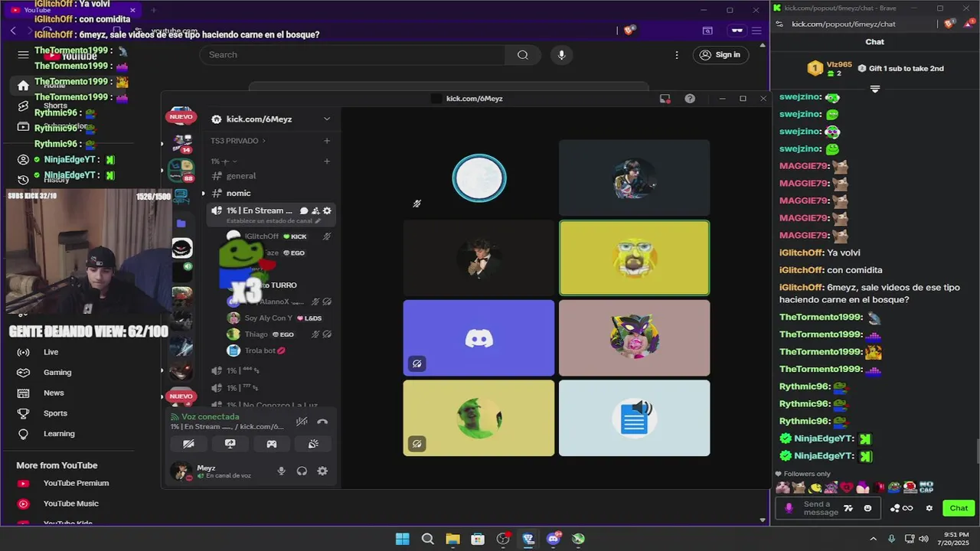Deafen audio using Discord headphones icon
The width and height of the screenshot is (980, 551).
pyautogui.click(x=302, y=471)
